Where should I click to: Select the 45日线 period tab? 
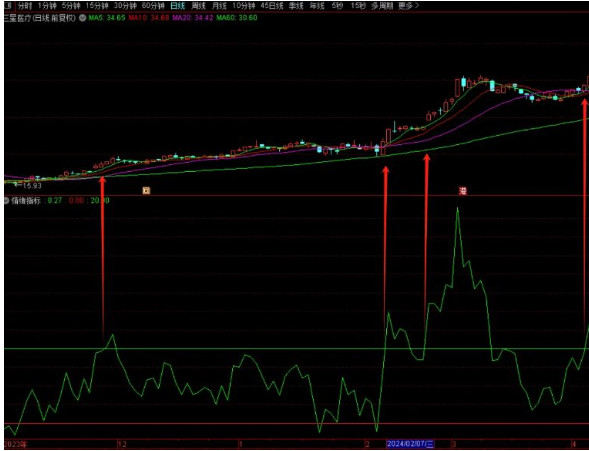coord(272,6)
